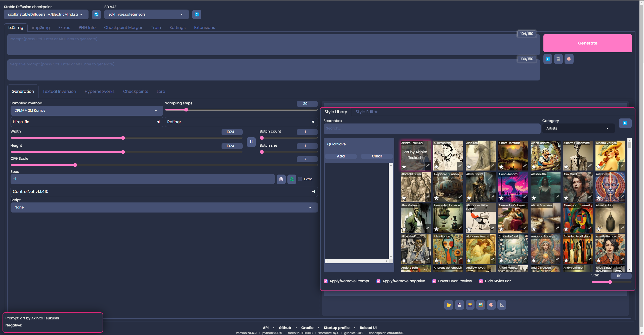The image size is (644, 335).
Task: Uncheck Hover Over Preview option
Action: point(434,281)
